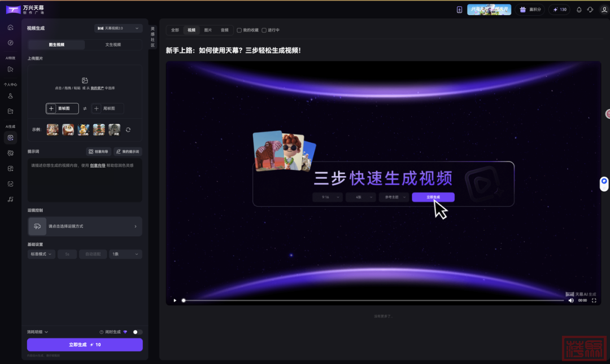Enter fullscreen on the video player
Image resolution: width=610 pixels, height=364 pixels.
[x=594, y=300]
